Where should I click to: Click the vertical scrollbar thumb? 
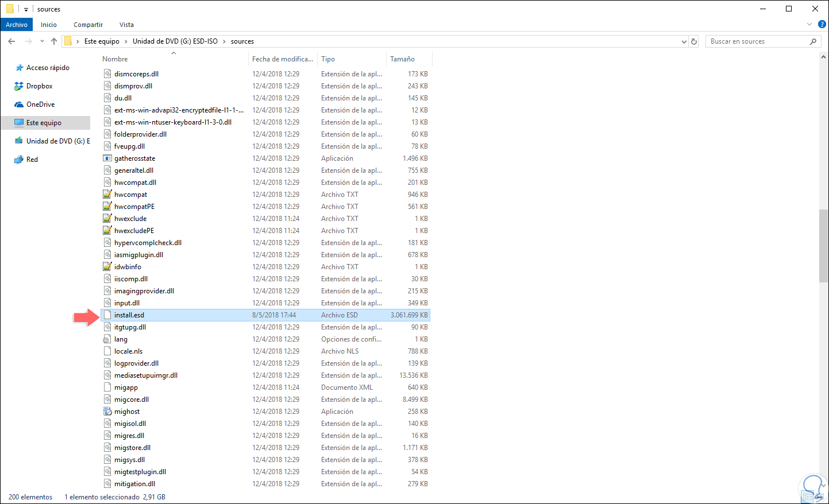(824, 246)
